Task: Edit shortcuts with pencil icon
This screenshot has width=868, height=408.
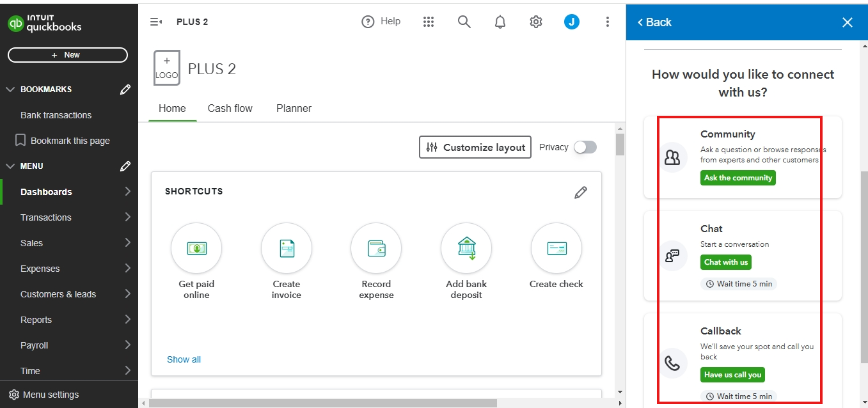Action: [x=581, y=192]
